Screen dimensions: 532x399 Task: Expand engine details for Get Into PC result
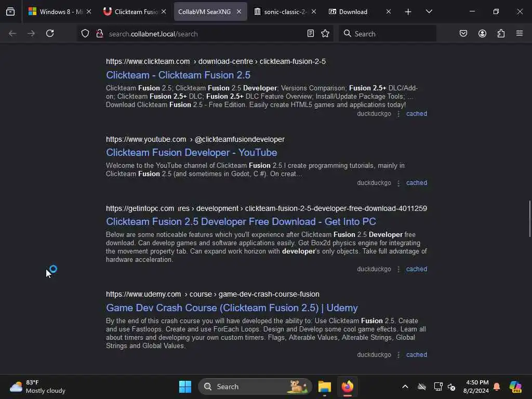[x=398, y=269]
